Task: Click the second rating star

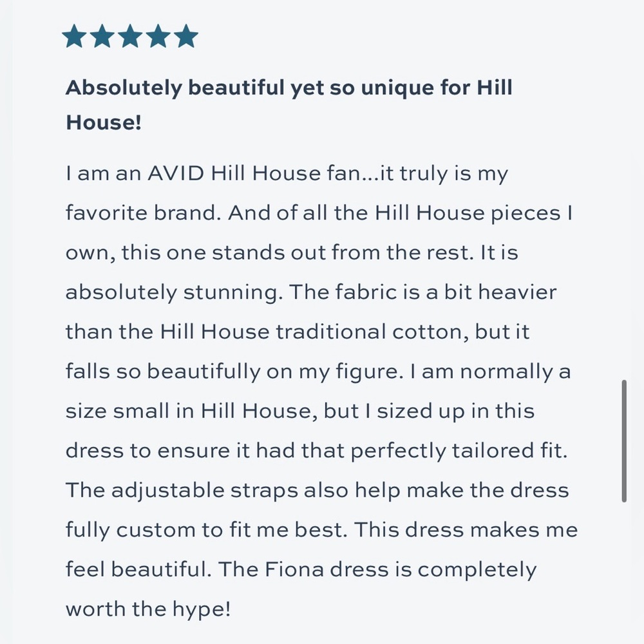Action: pos(102,36)
